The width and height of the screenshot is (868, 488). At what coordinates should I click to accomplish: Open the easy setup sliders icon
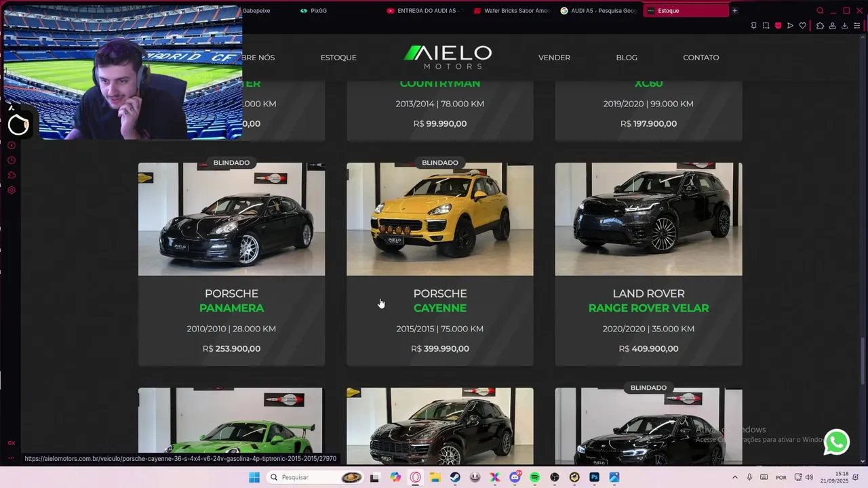click(x=856, y=26)
